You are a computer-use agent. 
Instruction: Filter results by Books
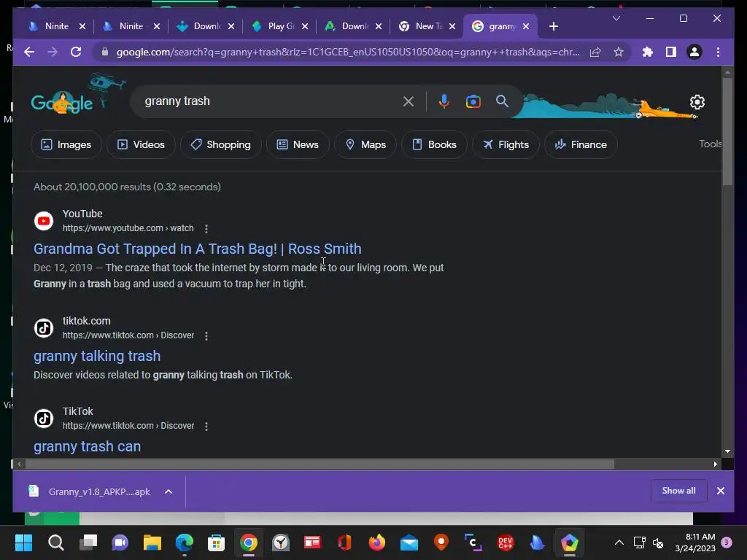coord(434,144)
